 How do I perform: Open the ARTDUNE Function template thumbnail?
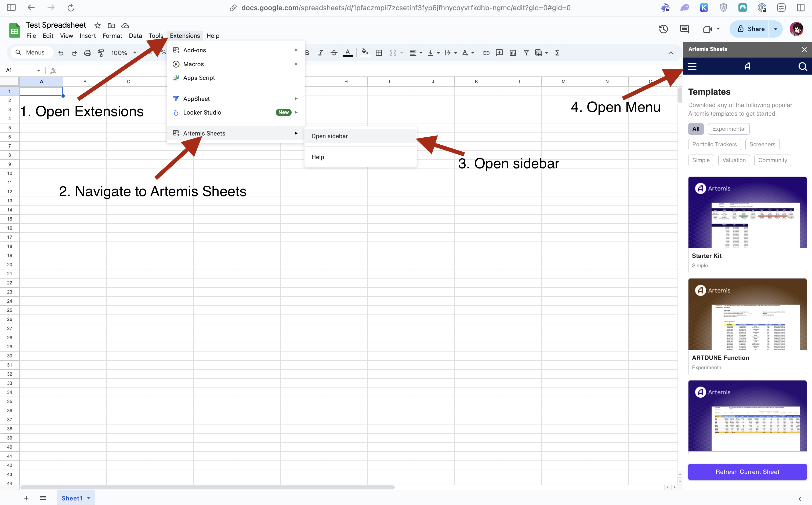point(747,314)
